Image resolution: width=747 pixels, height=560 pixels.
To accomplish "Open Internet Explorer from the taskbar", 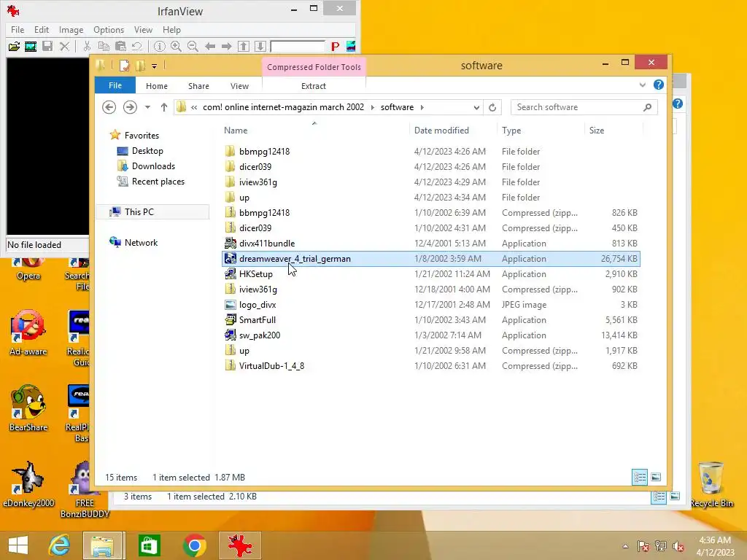I will [60, 545].
